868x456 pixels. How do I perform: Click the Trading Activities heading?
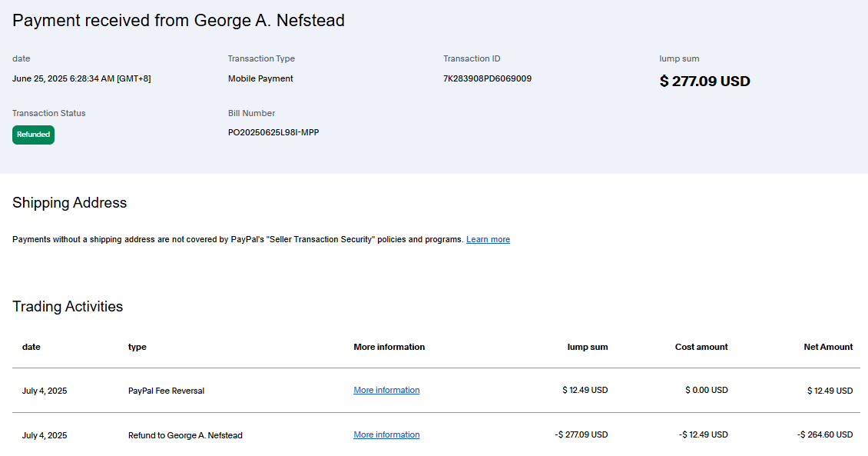tap(68, 306)
